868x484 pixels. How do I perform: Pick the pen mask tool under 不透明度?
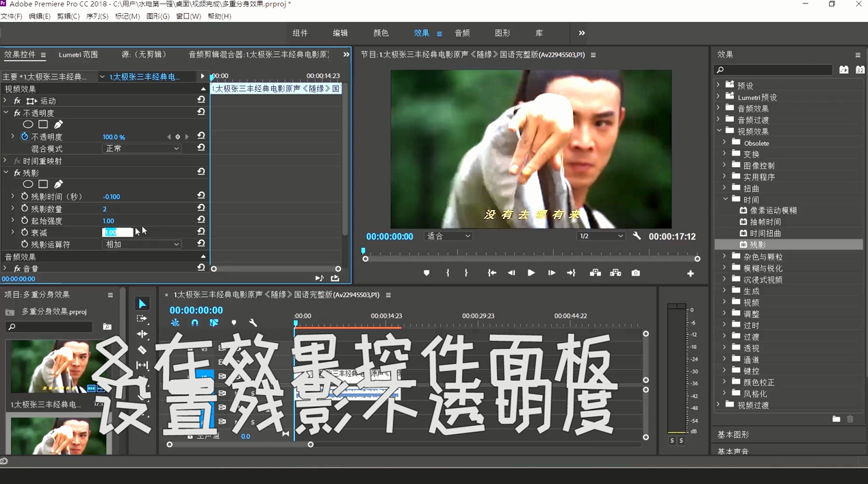(58, 125)
